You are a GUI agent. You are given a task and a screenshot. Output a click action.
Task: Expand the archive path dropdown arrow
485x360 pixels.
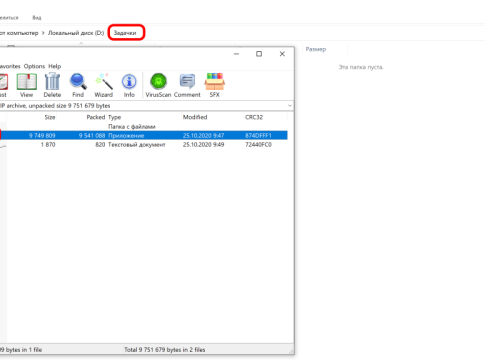[x=290, y=106]
